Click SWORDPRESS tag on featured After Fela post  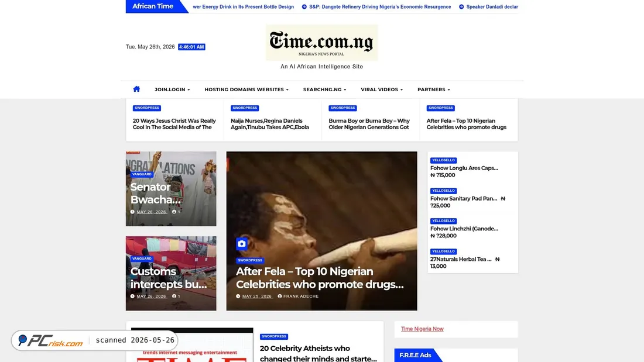250,260
